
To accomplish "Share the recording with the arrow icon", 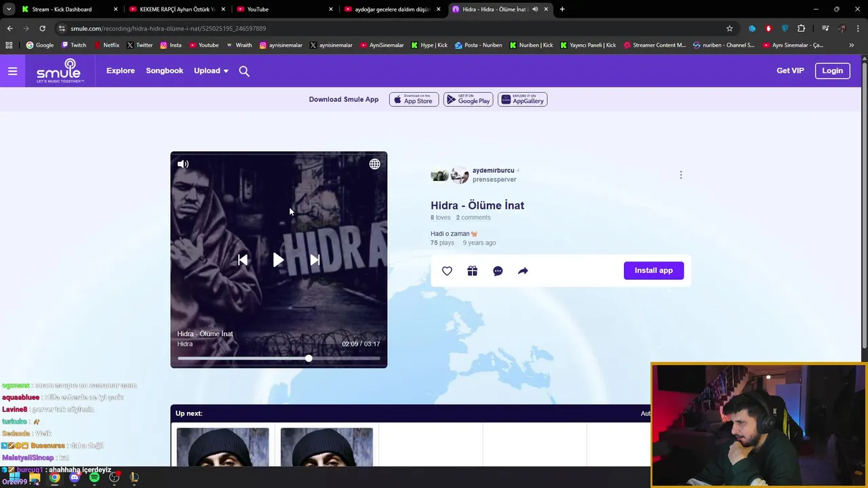I will (x=523, y=271).
